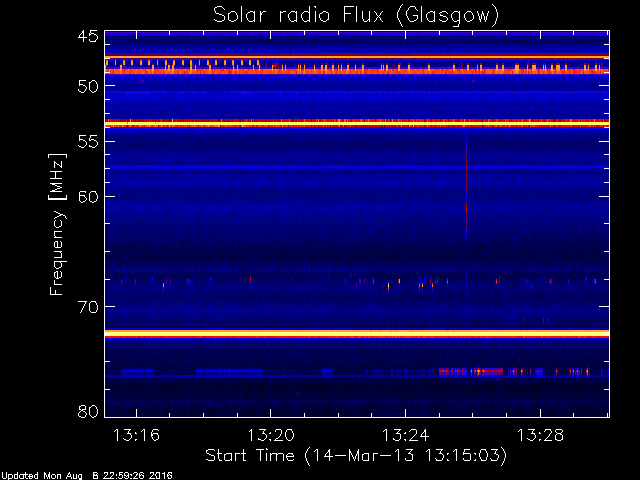Click the 55 frequency tick label
This screenshot has width=640, height=480.
[88, 142]
